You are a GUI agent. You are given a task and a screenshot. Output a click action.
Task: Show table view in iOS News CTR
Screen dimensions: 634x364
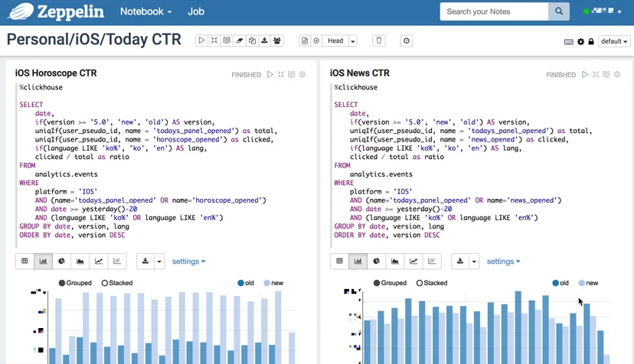340,262
